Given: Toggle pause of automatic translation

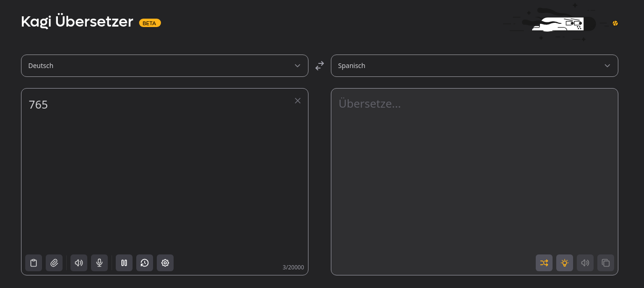Looking at the screenshot, I should (x=124, y=263).
